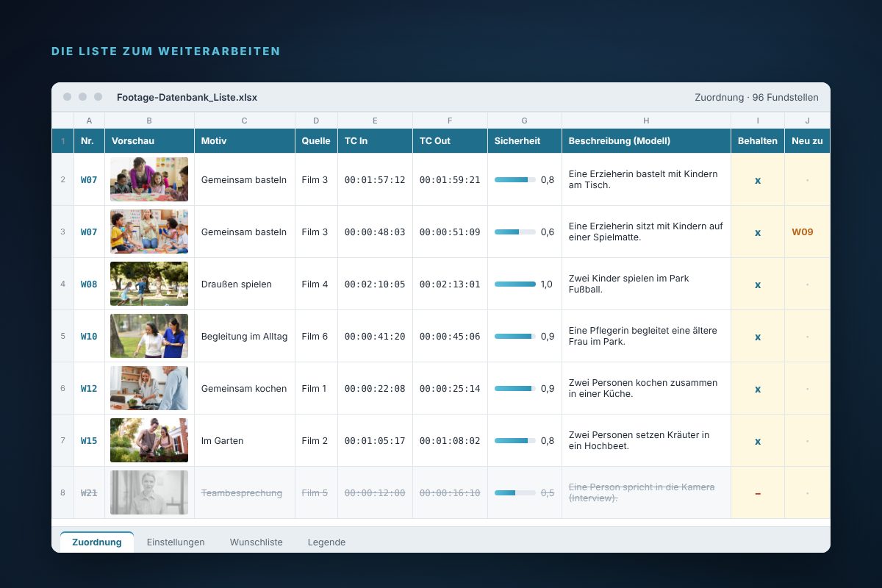Toggle the Behalten x mark for W15

point(758,441)
